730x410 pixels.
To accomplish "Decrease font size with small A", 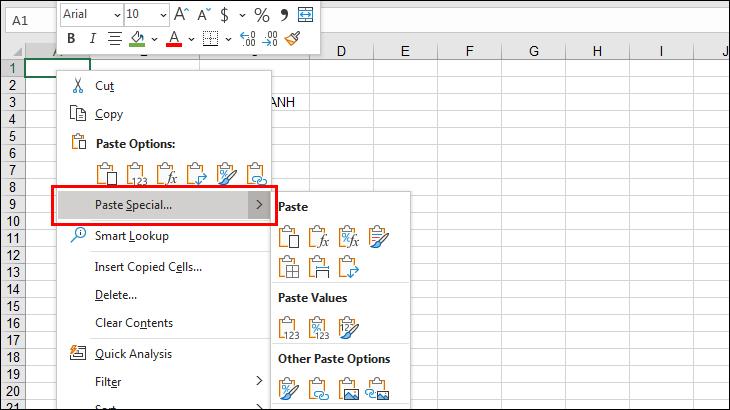I will pos(203,15).
